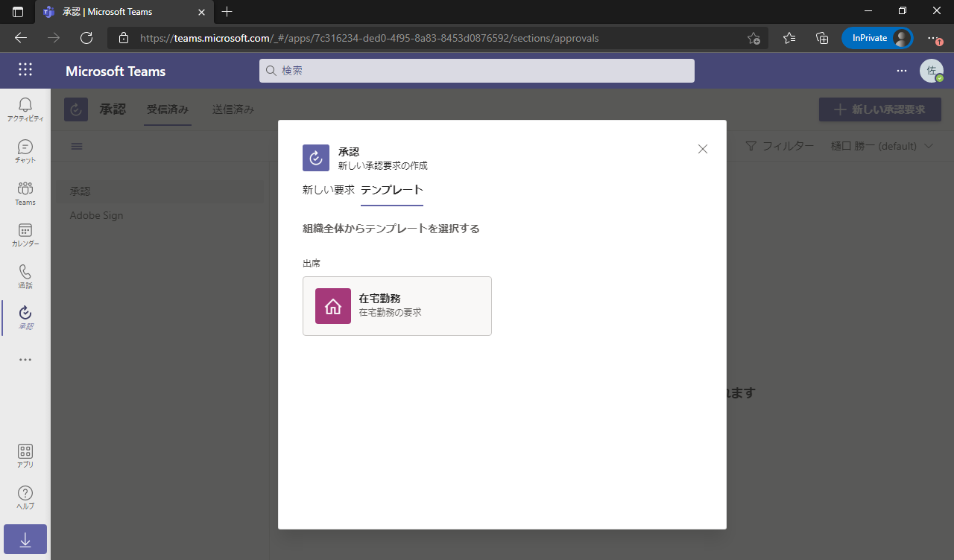Open Help (ヘルプ) in the sidebar
The width and height of the screenshot is (954, 560).
pyautogui.click(x=25, y=497)
